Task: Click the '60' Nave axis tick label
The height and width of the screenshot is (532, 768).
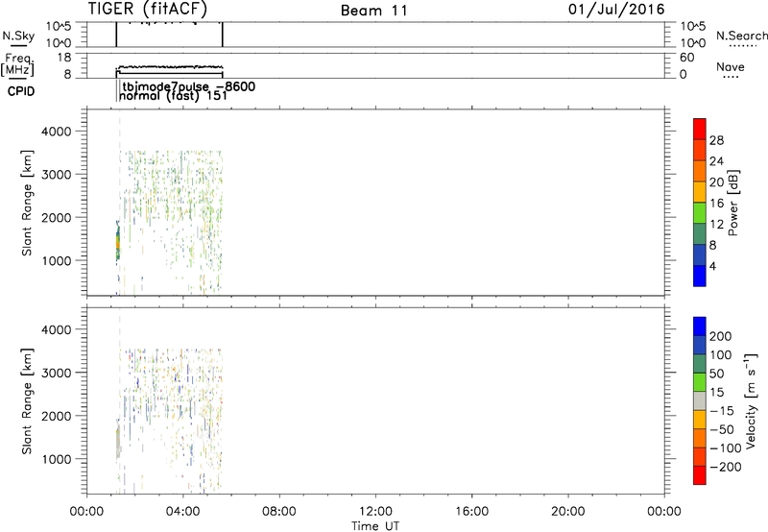Action: (687, 58)
